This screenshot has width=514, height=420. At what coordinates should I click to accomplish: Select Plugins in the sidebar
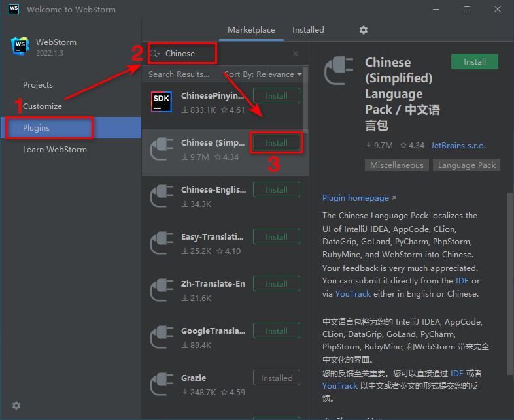(71, 127)
